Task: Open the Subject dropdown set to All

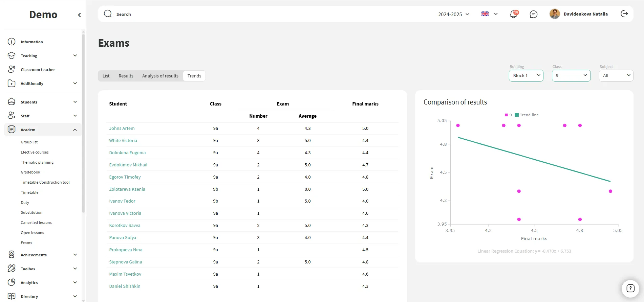Action: 616,76
